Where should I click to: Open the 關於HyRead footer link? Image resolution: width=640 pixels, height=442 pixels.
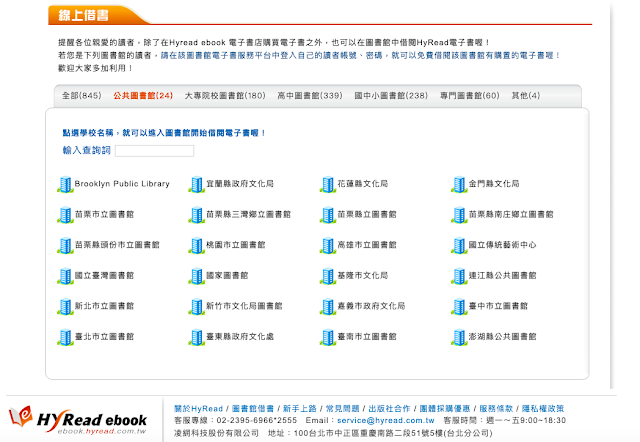tap(199, 409)
